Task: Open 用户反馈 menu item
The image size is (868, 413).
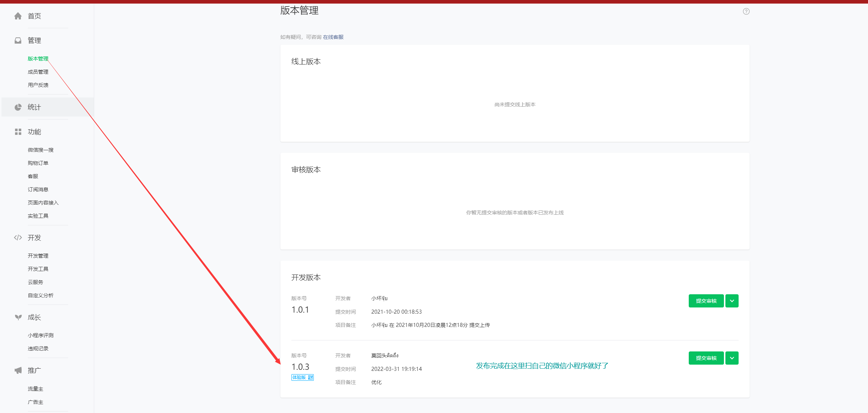Action: click(38, 85)
